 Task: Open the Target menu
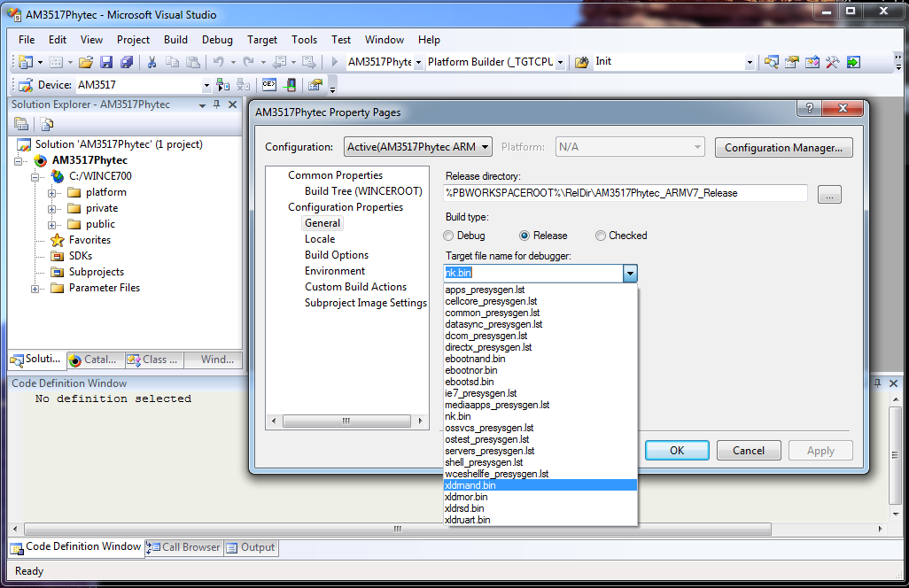coord(262,39)
